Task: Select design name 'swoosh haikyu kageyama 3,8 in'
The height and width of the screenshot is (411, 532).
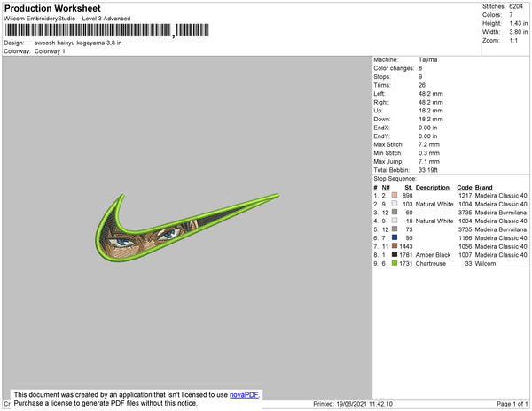Action: (78, 43)
